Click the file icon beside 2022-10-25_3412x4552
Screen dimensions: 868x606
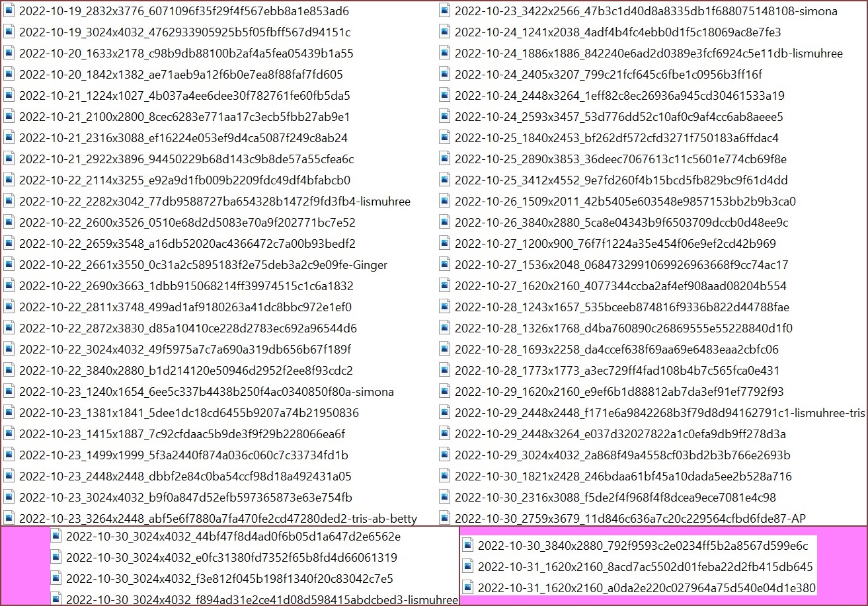[x=445, y=180]
